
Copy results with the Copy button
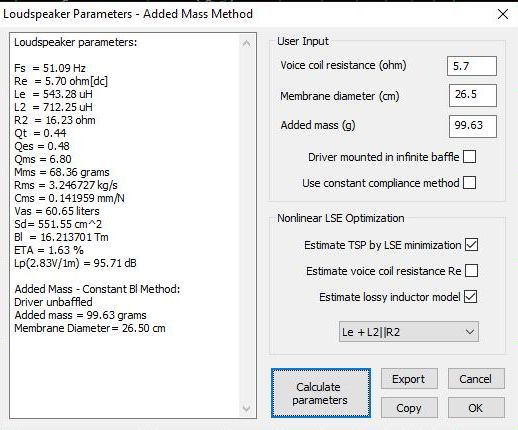pyautogui.click(x=409, y=408)
